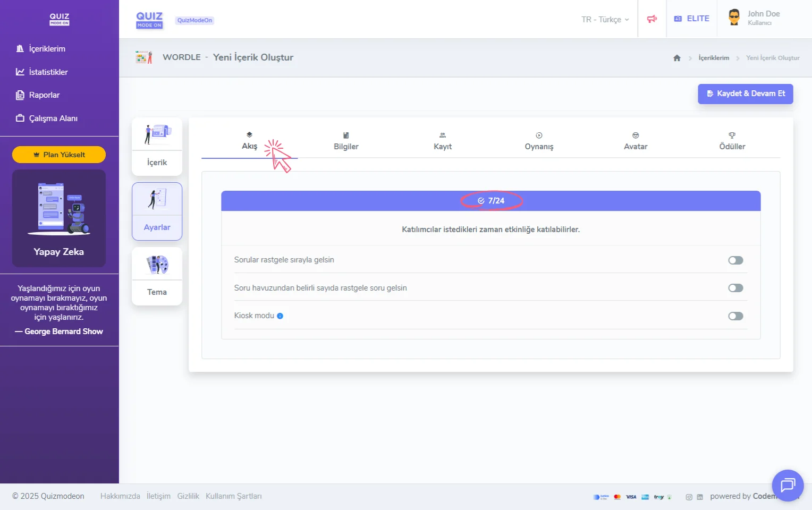Image resolution: width=812 pixels, height=510 pixels.
Task: Click the Plan Yükselt button
Action: pyautogui.click(x=59, y=155)
